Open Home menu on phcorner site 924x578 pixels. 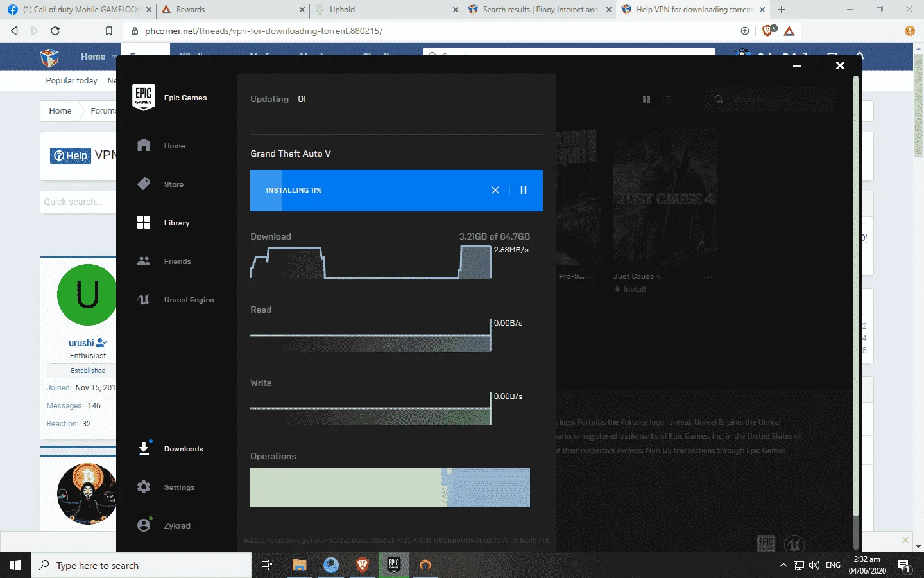coord(93,57)
